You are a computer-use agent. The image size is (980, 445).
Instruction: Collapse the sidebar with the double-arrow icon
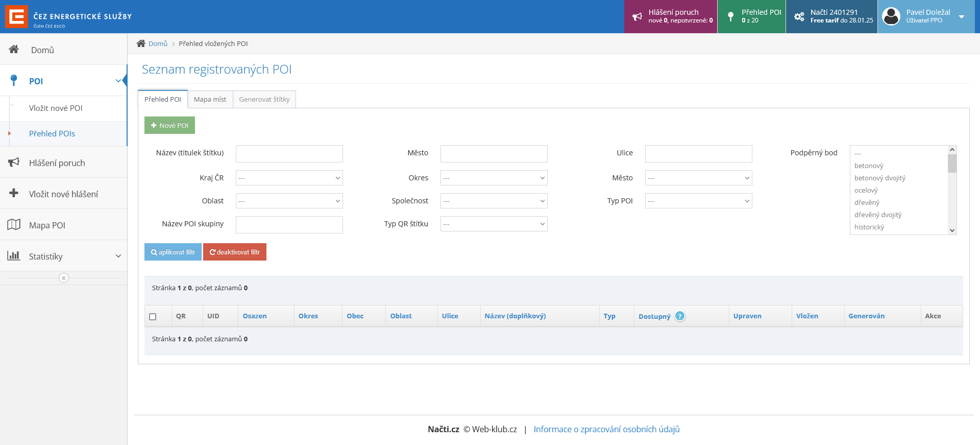click(63, 278)
